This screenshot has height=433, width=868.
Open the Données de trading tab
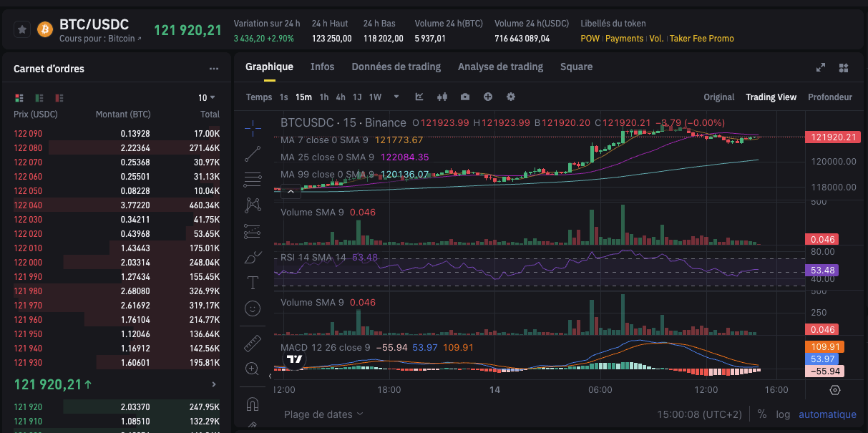pos(396,67)
